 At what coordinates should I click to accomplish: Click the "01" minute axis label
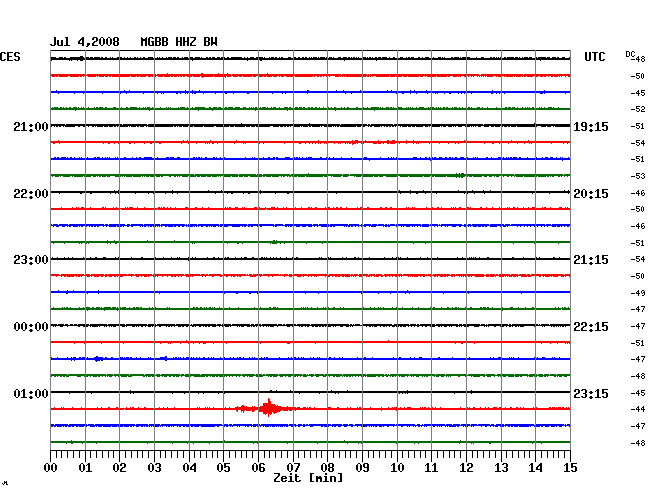85,468
